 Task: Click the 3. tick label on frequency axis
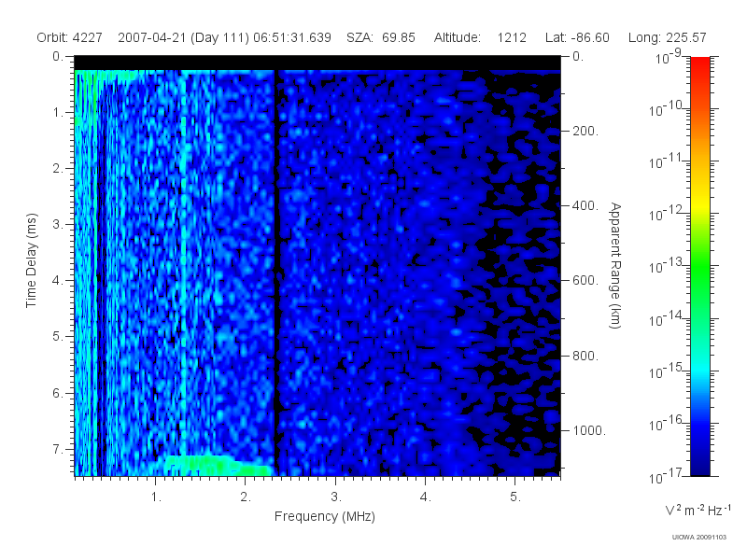(336, 497)
